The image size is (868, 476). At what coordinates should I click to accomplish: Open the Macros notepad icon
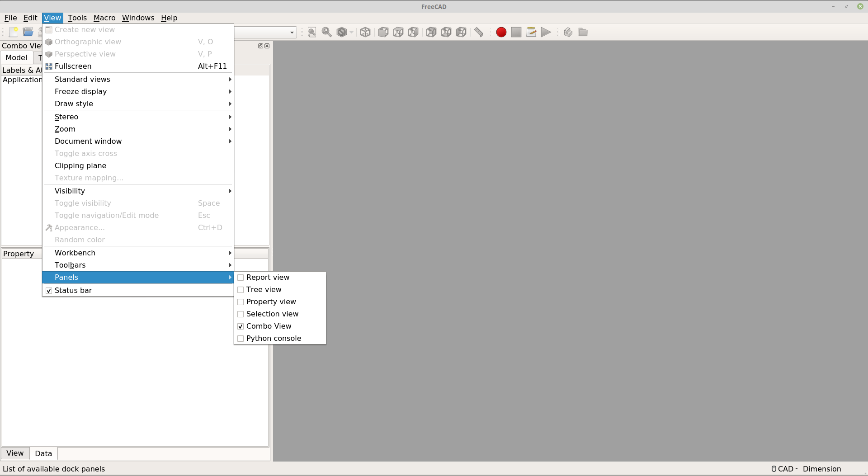click(x=531, y=32)
